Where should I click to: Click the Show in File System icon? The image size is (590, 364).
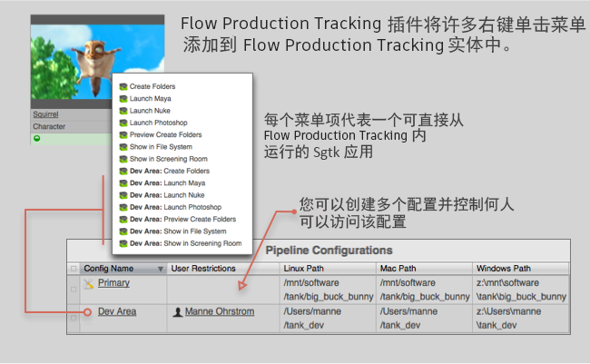tap(123, 147)
